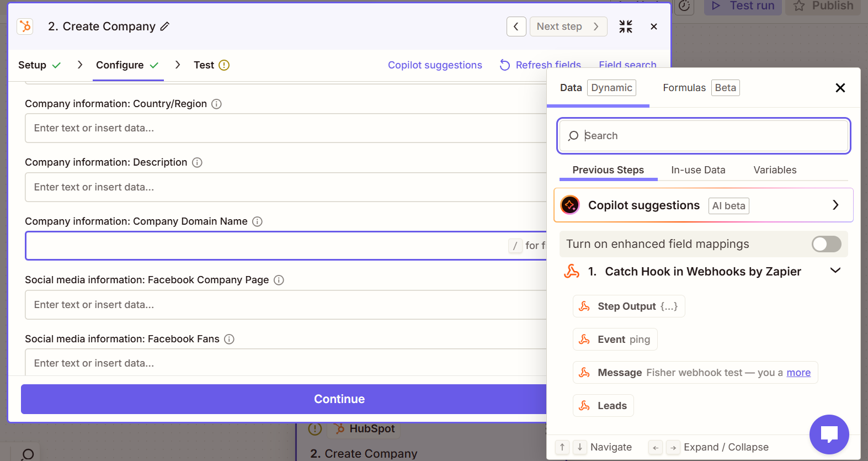The width and height of the screenshot is (868, 461).
Task: Click the Copilot suggestions sparkle icon
Action: tap(570, 205)
